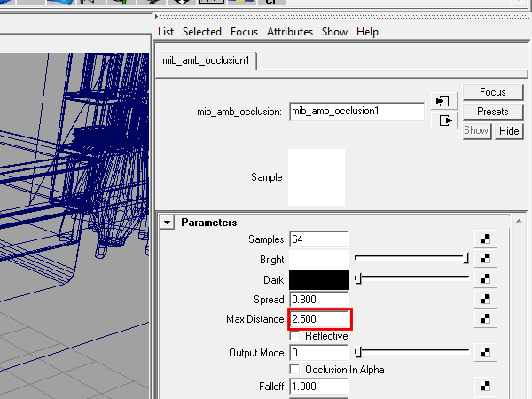
Task: Open the Show menu
Action: click(334, 32)
